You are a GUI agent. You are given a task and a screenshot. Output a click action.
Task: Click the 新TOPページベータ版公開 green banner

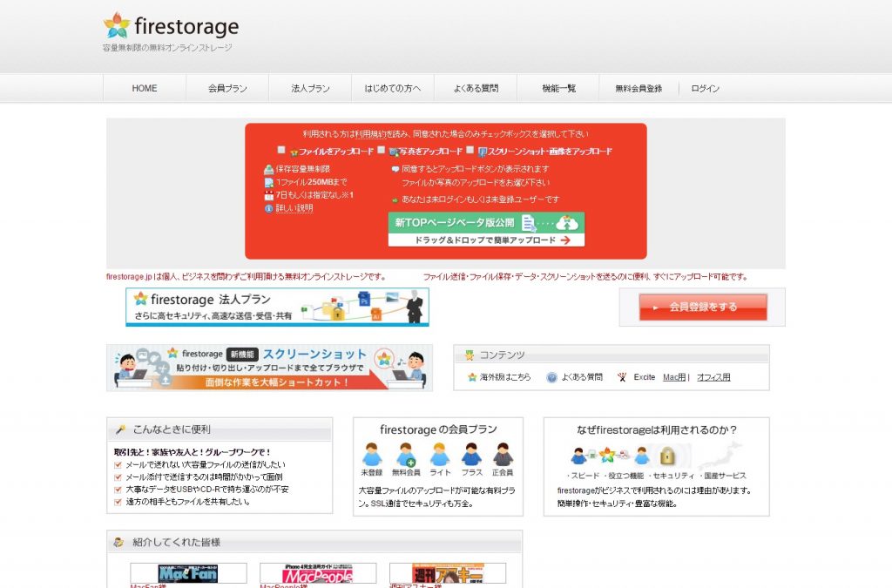(488, 222)
